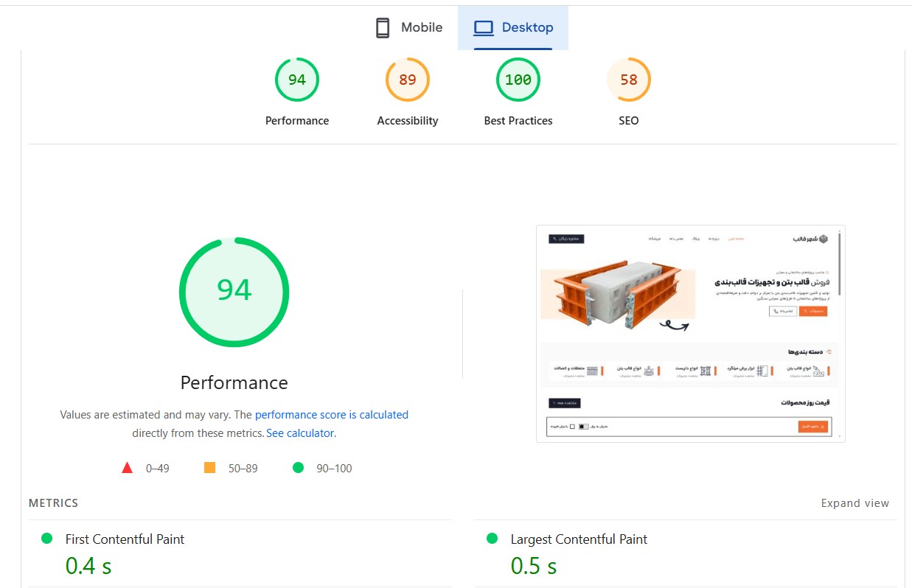Image resolution: width=912 pixels, height=588 pixels.
Task: Click the large Performance 94 circular gauge
Action: point(234,292)
